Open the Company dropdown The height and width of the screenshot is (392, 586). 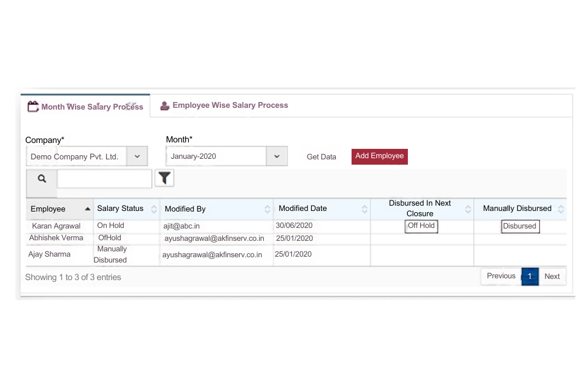[137, 156]
